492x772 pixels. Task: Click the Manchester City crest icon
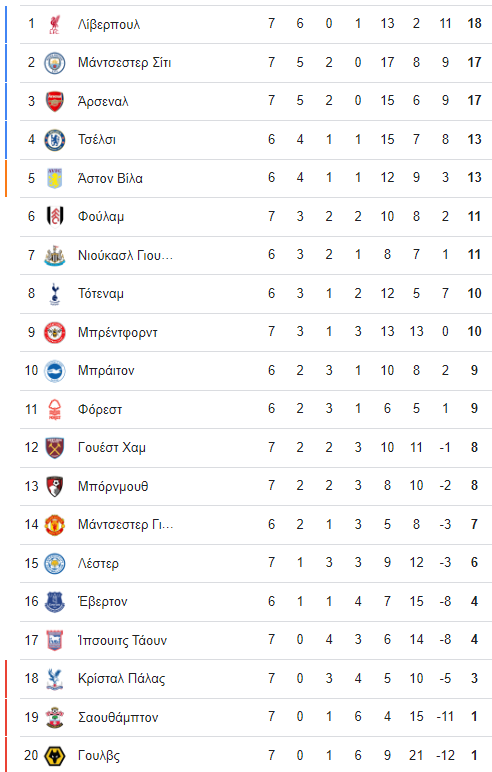pos(55,63)
